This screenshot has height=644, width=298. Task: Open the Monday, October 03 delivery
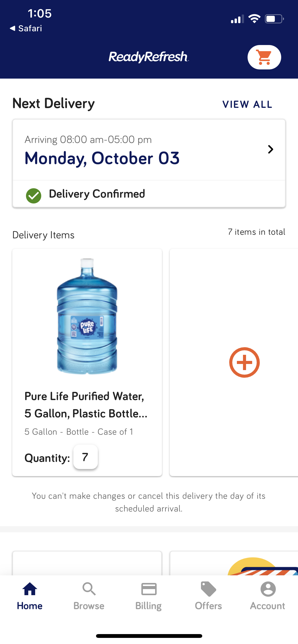(x=102, y=158)
